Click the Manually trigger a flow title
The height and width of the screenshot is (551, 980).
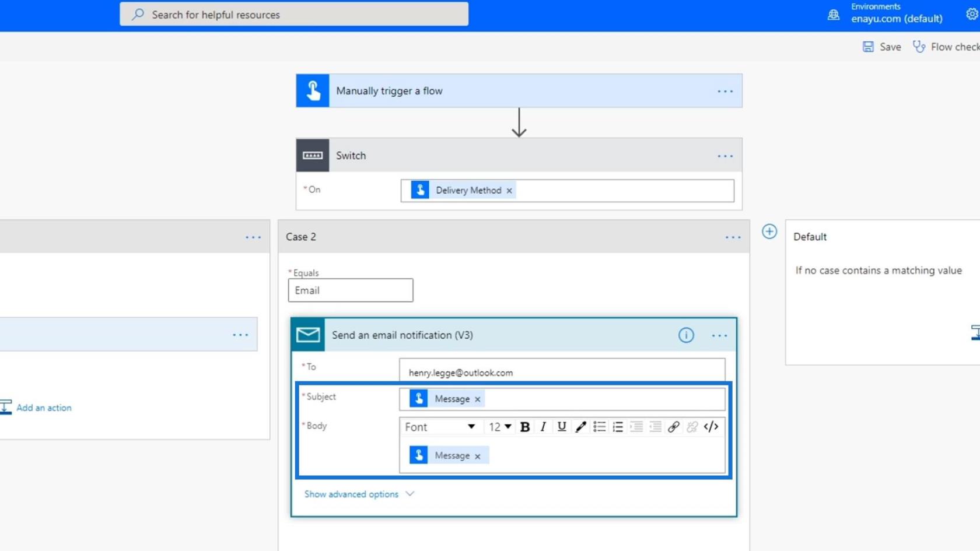pos(389,91)
